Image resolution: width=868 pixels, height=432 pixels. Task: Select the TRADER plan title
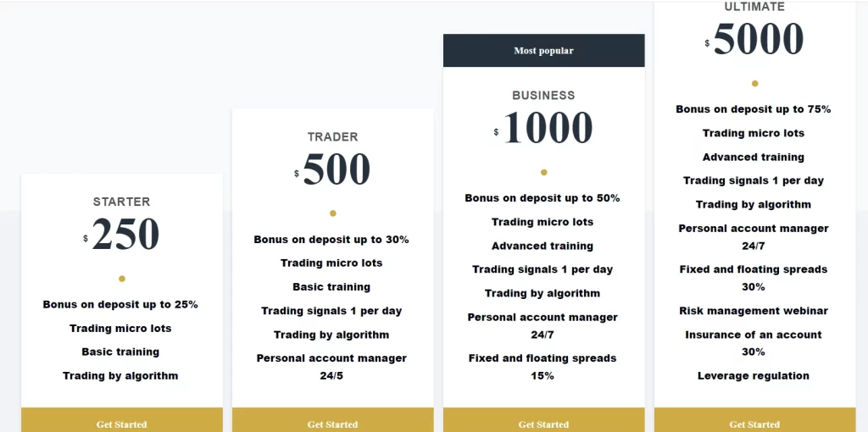pos(332,136)
